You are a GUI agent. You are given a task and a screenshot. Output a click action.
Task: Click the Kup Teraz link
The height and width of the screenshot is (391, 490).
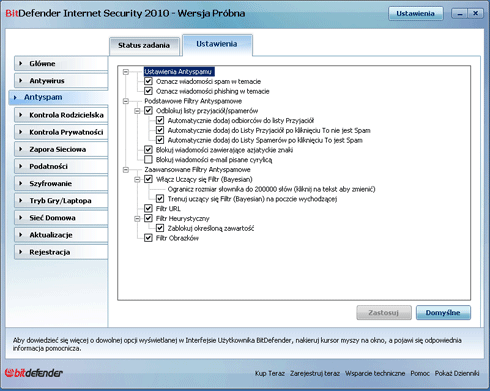point(270,373)
